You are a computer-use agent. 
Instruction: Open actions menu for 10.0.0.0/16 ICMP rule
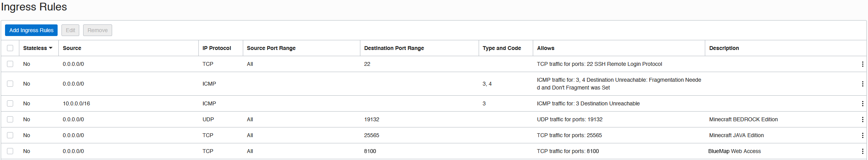[x=862, y=103]
